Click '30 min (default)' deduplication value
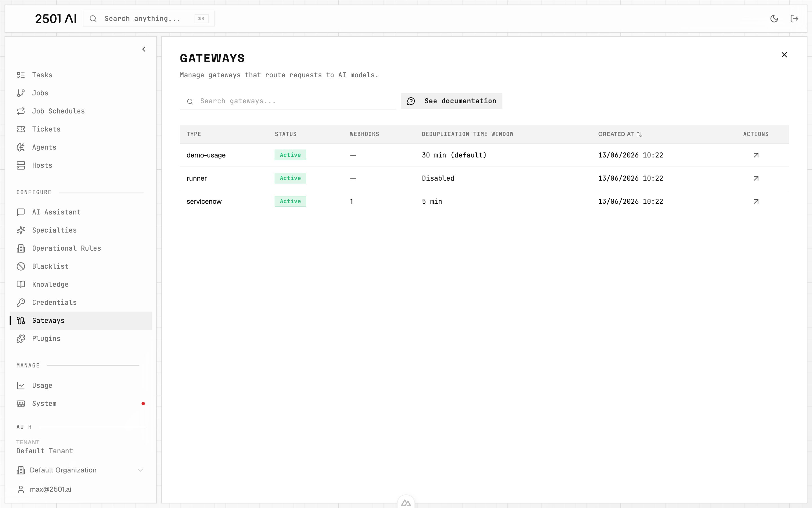 click(x=454, y=155)
